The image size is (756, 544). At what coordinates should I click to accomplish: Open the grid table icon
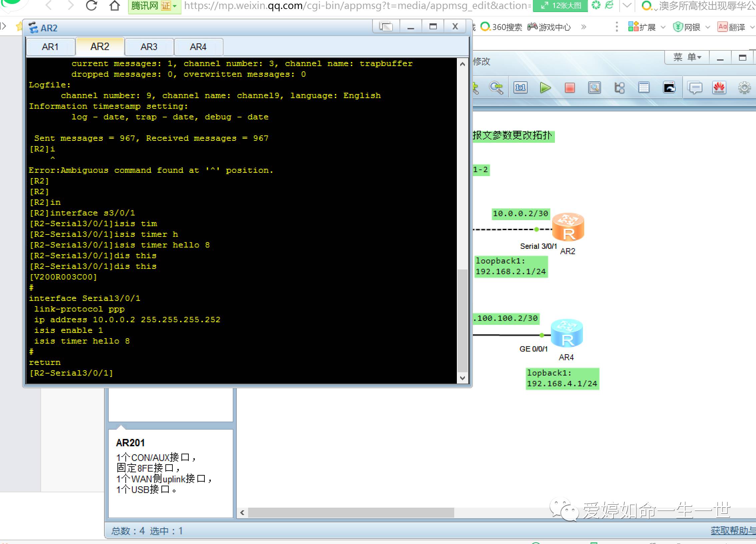click(x=644, y=88)
